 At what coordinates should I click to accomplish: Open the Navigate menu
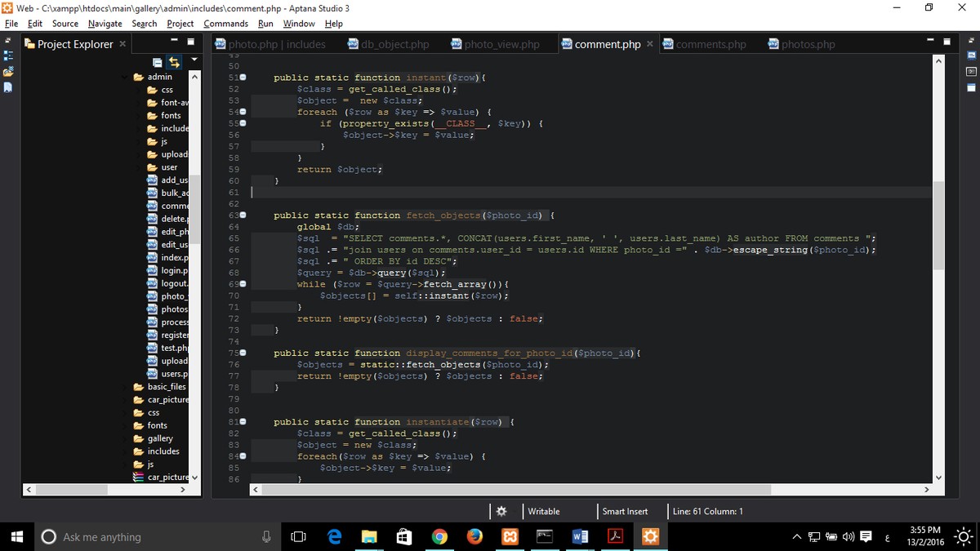[x=105, y=24]
